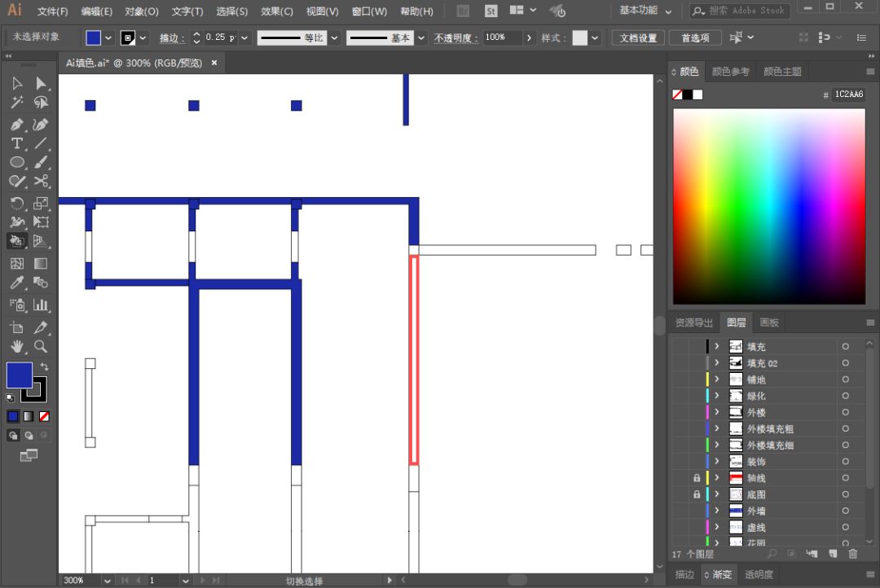Screen dimensions: 880x588
Task: Select the Lasso tool
Action: [x=41, y=103]
